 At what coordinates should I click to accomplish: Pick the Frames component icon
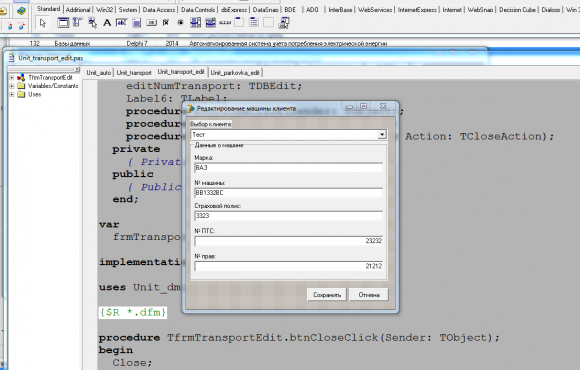tap(63, 23)
